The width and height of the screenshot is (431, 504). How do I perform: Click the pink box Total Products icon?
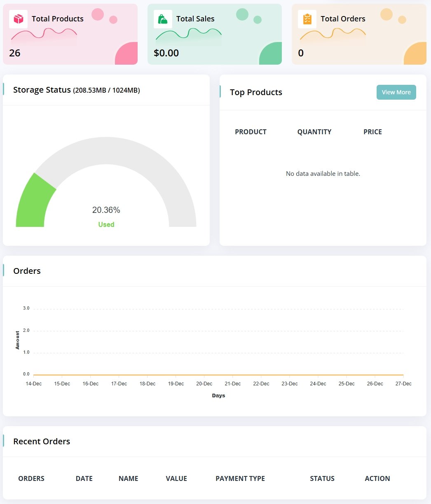pos(19,19)
